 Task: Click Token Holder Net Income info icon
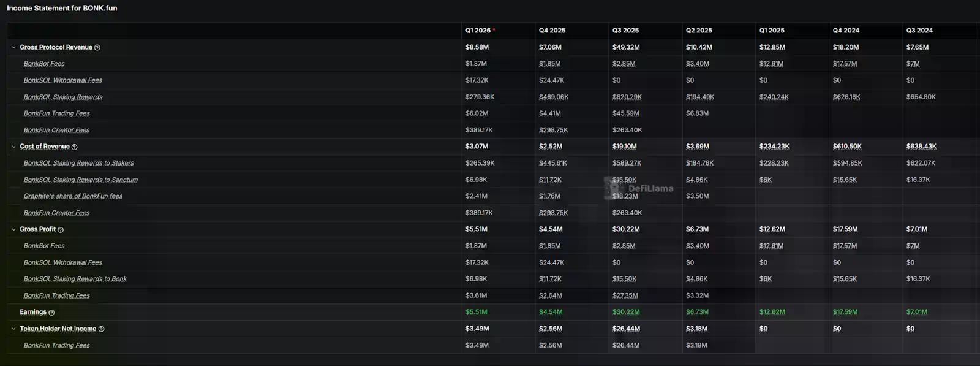[x=102, y=329]
